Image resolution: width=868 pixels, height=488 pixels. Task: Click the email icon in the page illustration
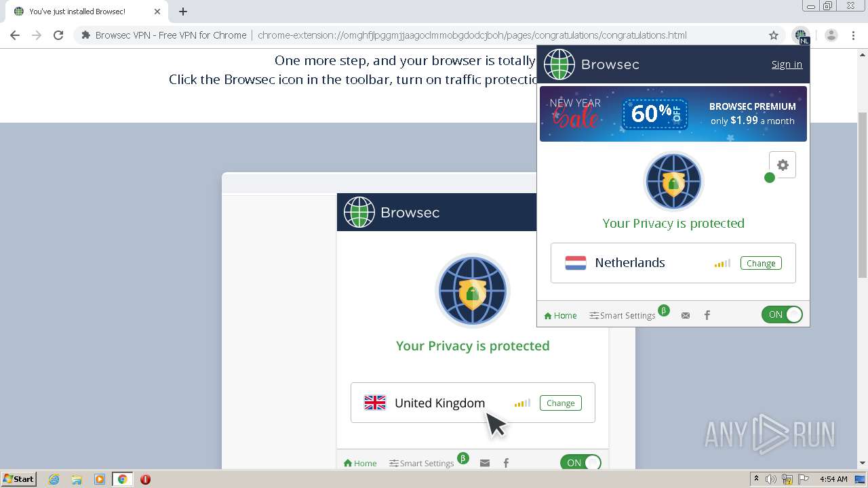coord(485,463)
